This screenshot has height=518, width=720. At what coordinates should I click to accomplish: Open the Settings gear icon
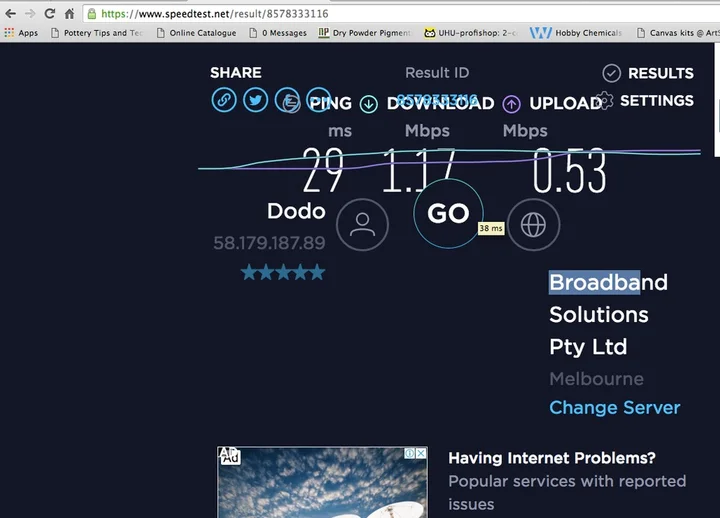(x=604, y=100)
